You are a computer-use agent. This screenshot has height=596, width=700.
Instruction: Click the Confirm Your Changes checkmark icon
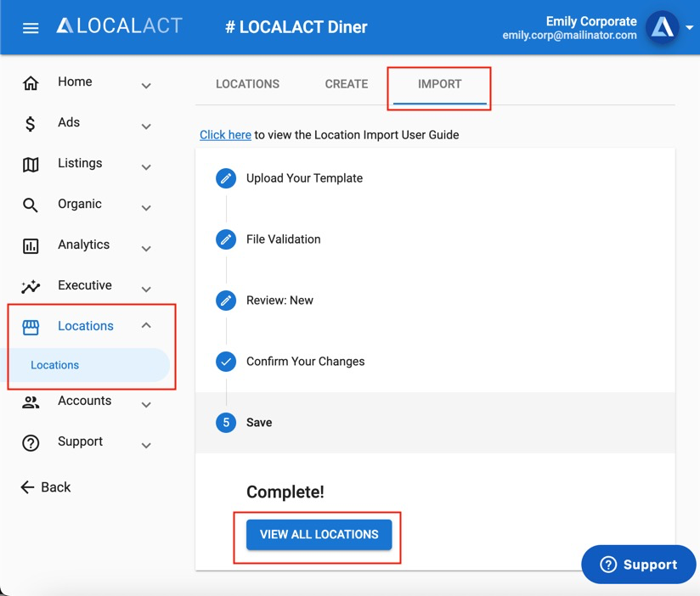226,362
